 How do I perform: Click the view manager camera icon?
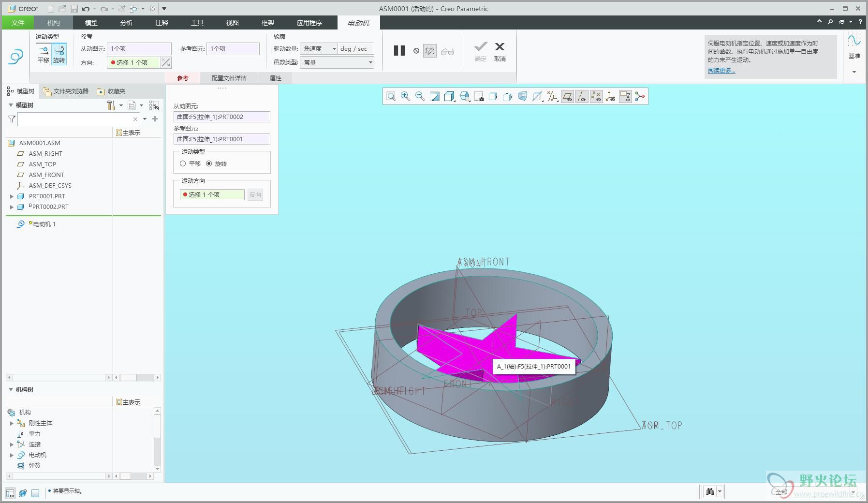point(479,97)
